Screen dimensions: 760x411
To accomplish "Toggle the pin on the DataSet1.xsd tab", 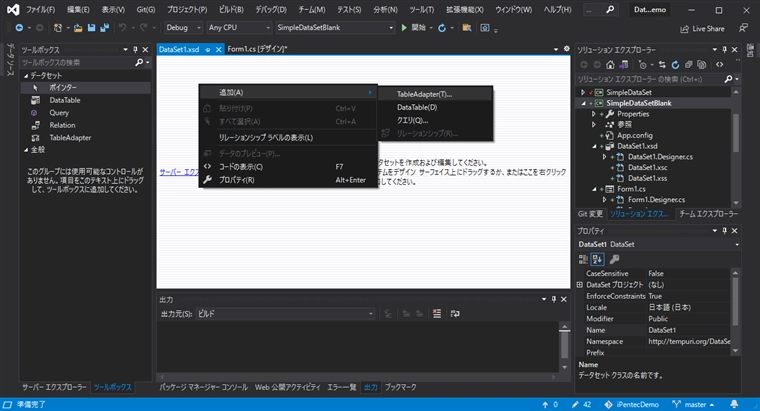I will click(207, 49).
